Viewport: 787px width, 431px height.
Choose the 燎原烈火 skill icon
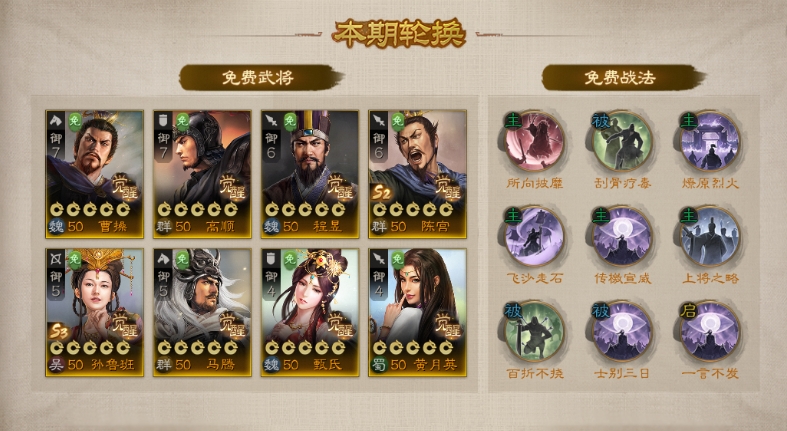click(710, 141)
